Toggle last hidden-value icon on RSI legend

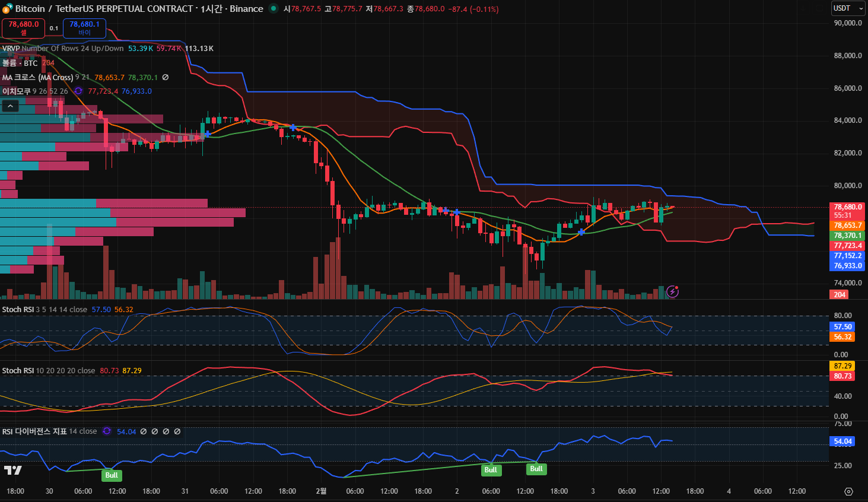[177, 431]
